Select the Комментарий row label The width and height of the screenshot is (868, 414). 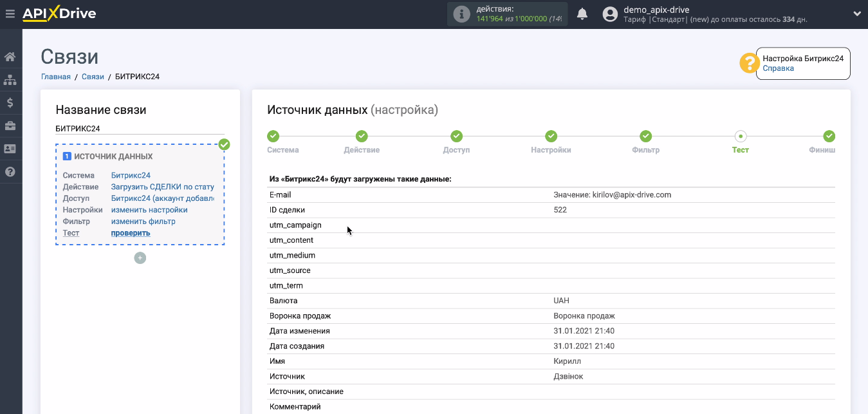295,407
